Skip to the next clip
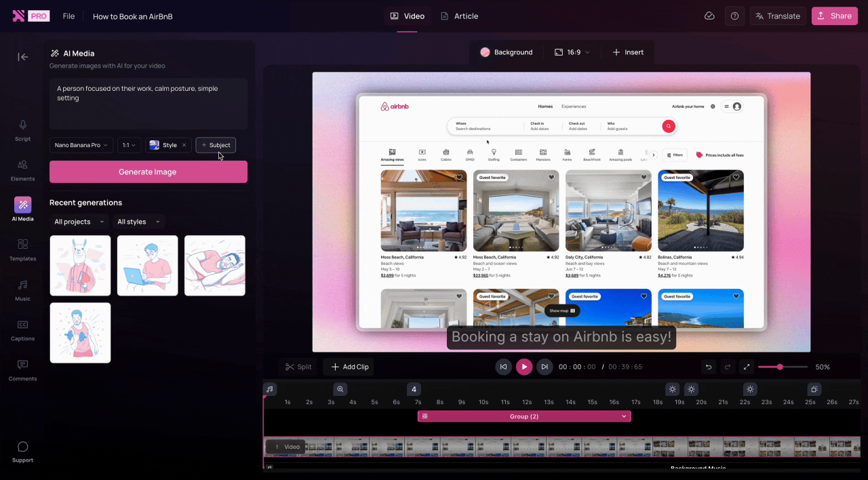This screenshot has height=480, width=868. point(545,367)
